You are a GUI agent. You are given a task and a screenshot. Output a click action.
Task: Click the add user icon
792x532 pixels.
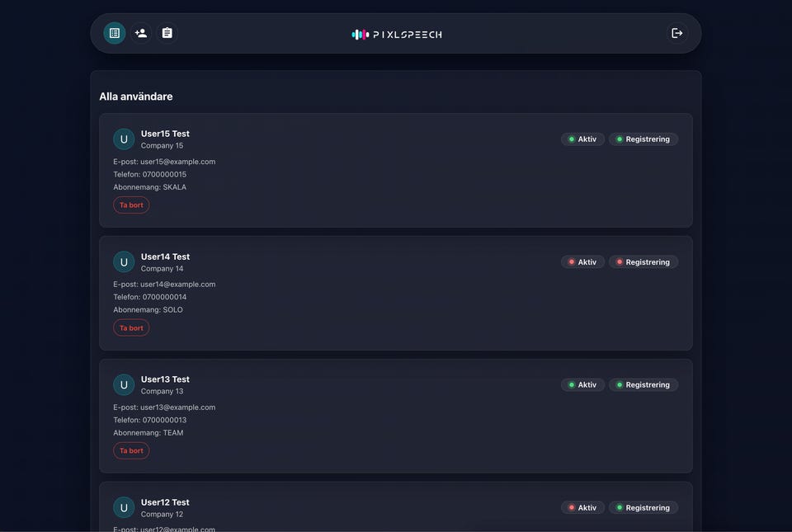tap(141, 33)
